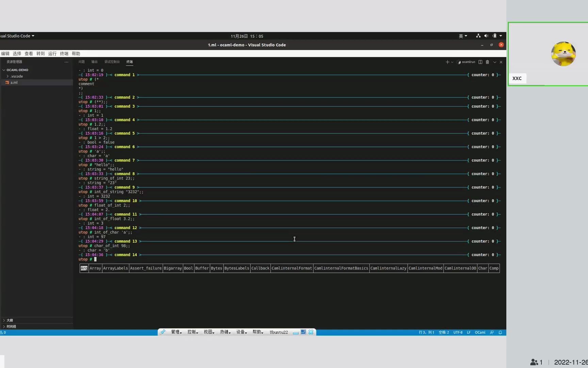Viewport: 588px width, 368px height.
Task: Open the 视图 dropdown in VM toolbar
Action: [x=209, y=332]
